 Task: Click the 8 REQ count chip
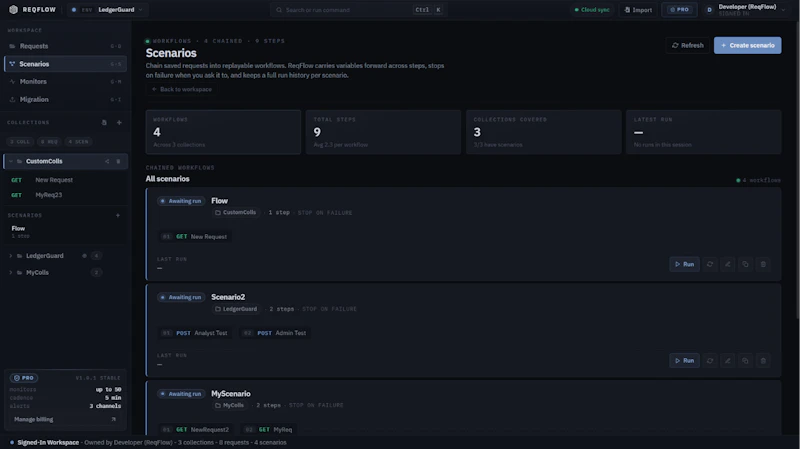[49, 141]
